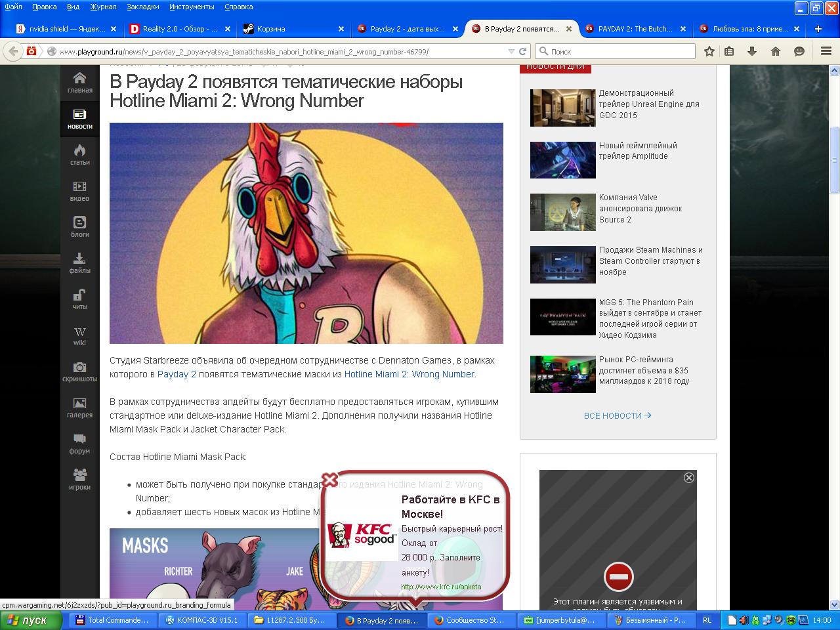This screenshot has width=840, height=630.
Task: Open the файлы download icon
Action: 79,263
